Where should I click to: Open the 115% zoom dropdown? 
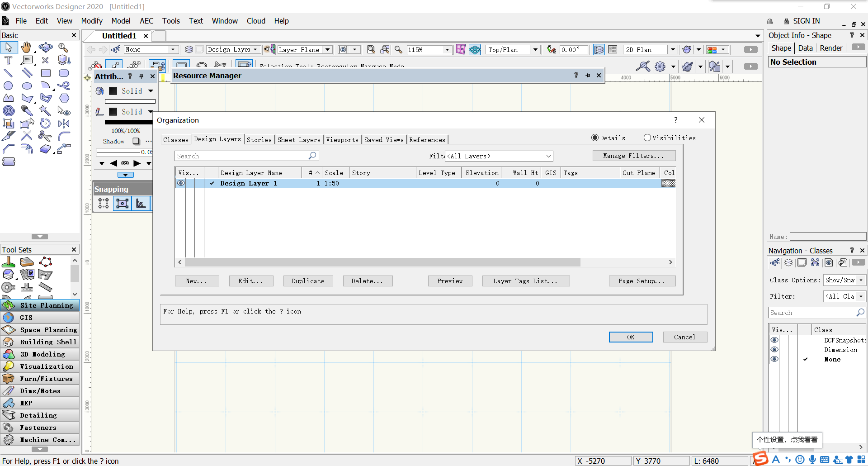(x=429, y=50)
